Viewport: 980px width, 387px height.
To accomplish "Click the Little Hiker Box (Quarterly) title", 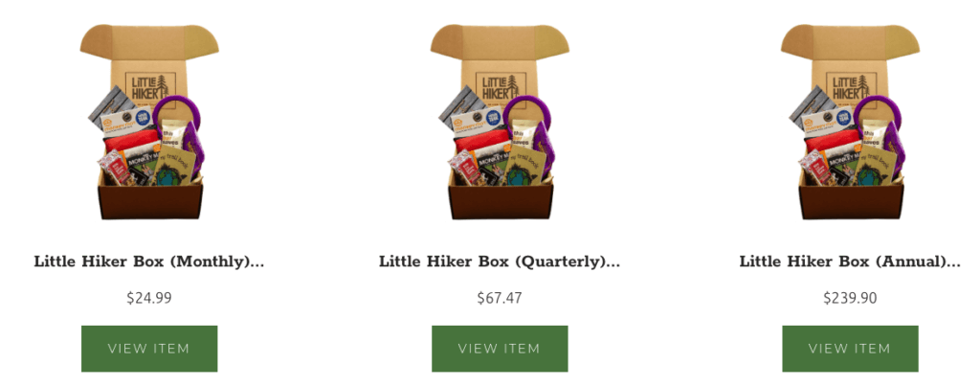I will pos(500,262).
